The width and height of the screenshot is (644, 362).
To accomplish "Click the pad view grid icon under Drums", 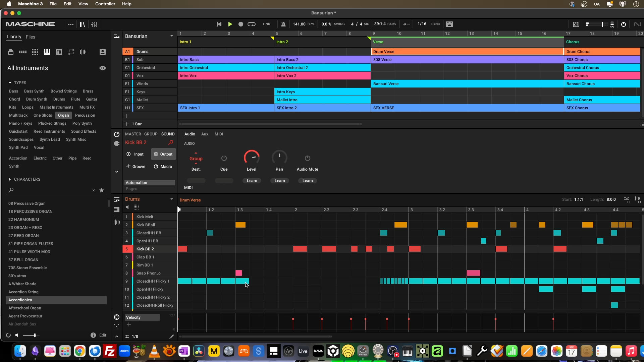I will tap(136, 207).
